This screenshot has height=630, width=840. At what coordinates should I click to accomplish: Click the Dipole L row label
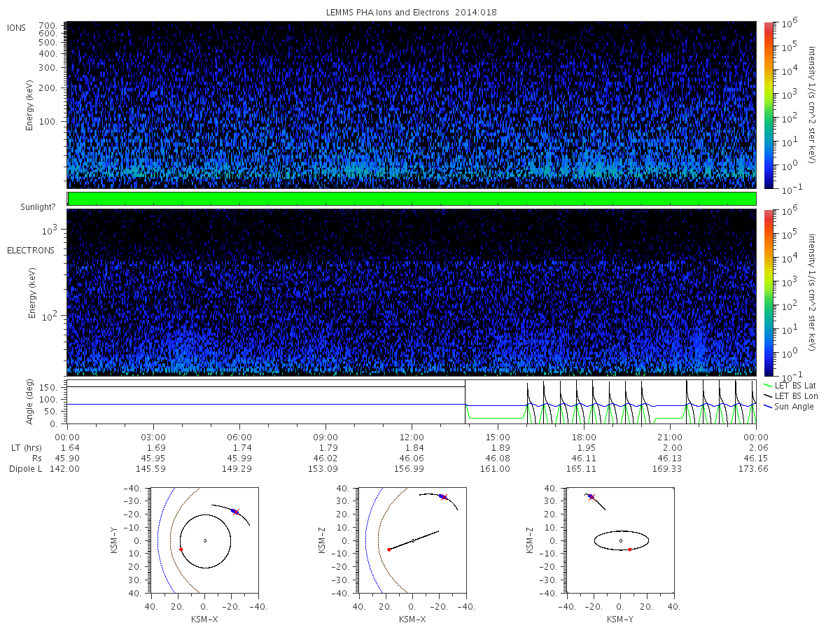click(x=26, y=468)
